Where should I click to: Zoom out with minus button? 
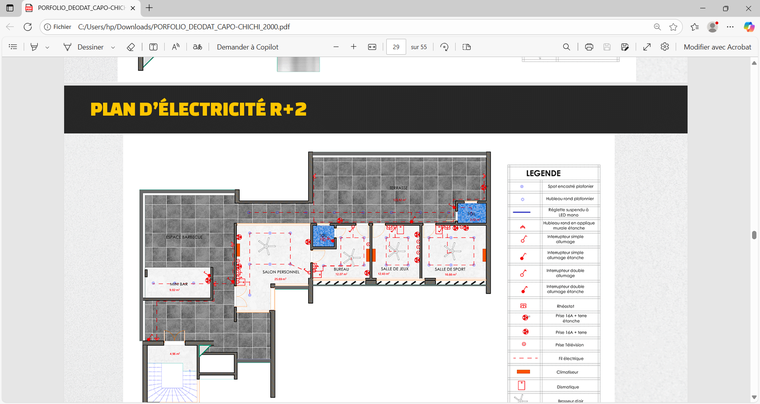(336, 47)
